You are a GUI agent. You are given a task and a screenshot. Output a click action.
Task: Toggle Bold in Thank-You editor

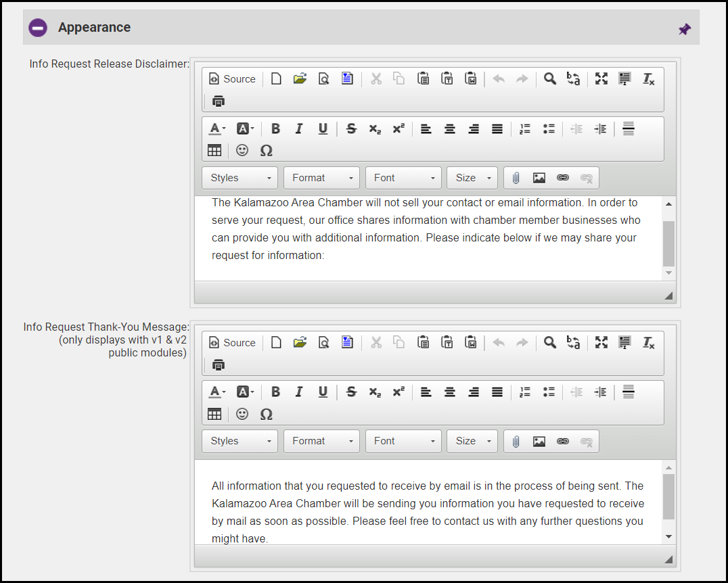(275, 392)
